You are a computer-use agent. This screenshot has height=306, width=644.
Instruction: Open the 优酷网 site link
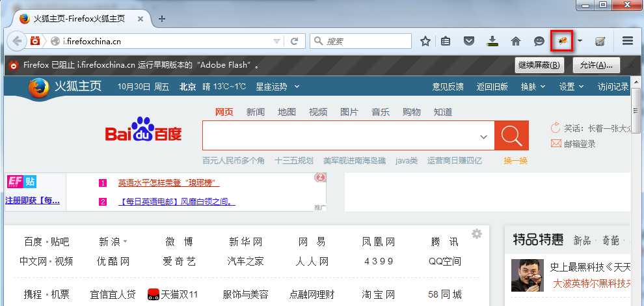point(113,262)
